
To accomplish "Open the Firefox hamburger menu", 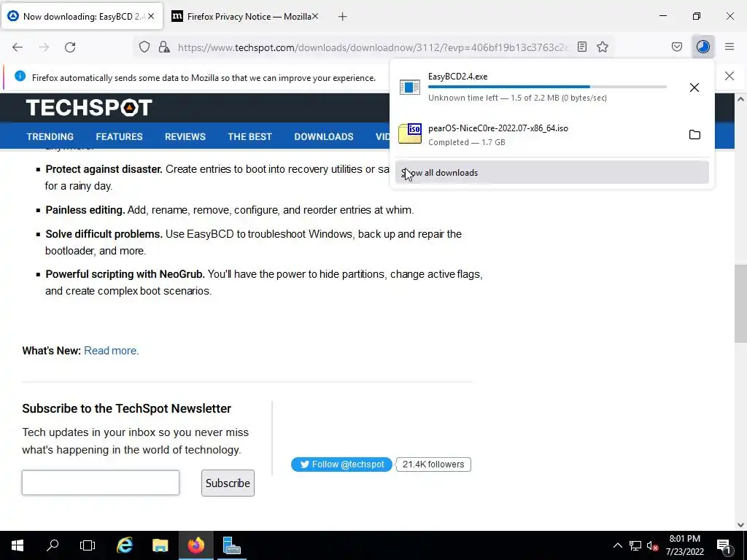I will click(x=729, y=47).
